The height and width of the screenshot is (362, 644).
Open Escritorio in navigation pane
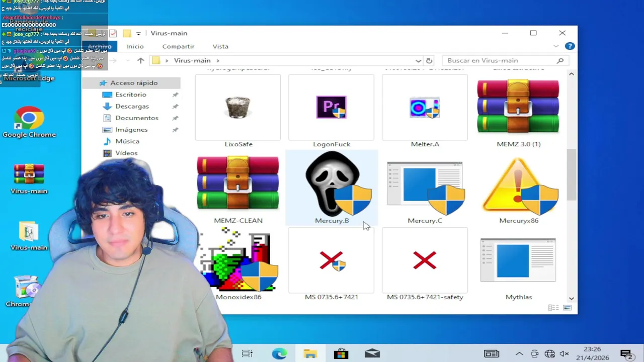click(131, 95)
